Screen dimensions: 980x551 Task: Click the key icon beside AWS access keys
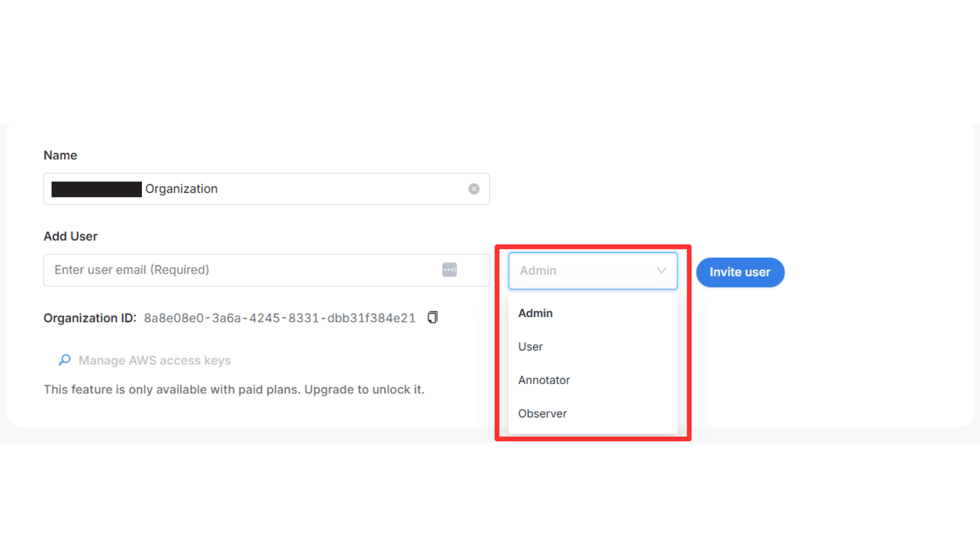[x=64, y=360]
